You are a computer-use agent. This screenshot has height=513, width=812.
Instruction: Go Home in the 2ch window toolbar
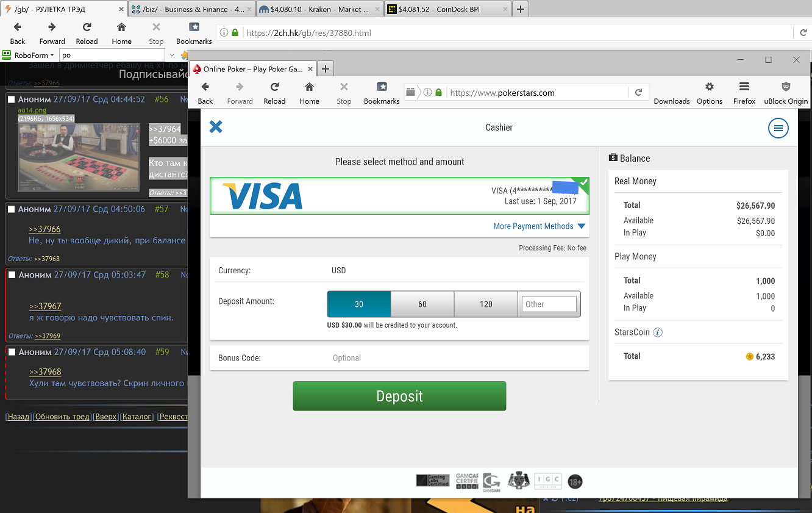(121, 34)
